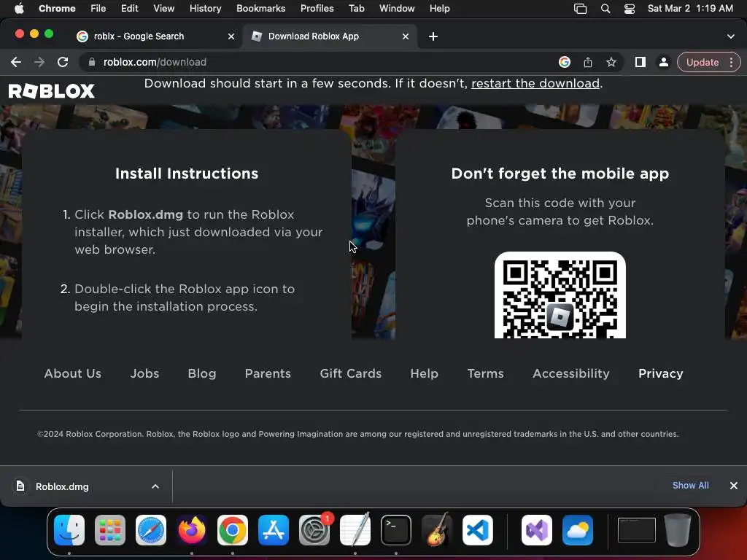Open the View menu
The height and width of the screenshot is (560, 747).
coord(164,9)
